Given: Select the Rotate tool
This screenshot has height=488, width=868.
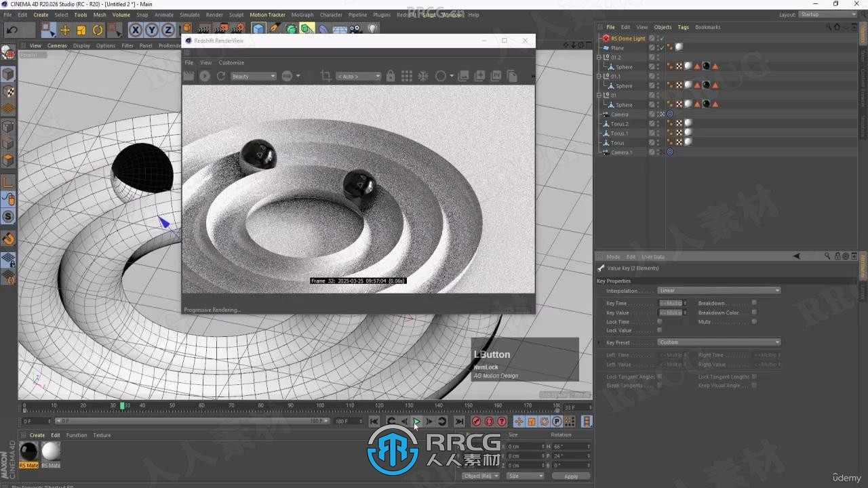Looking at the screenshot, I should [x=98, y=30].
